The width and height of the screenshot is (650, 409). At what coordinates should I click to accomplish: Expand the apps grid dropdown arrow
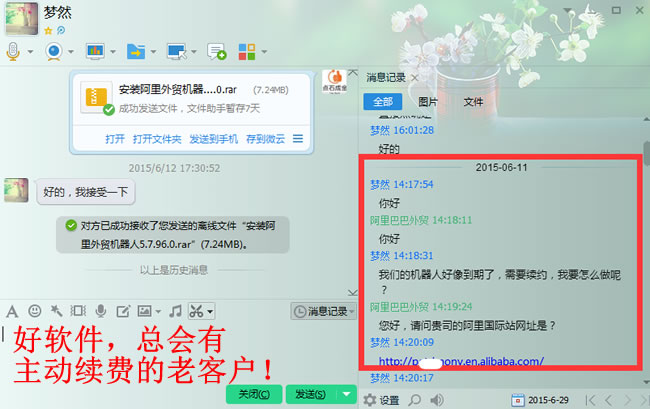[264, 52]
